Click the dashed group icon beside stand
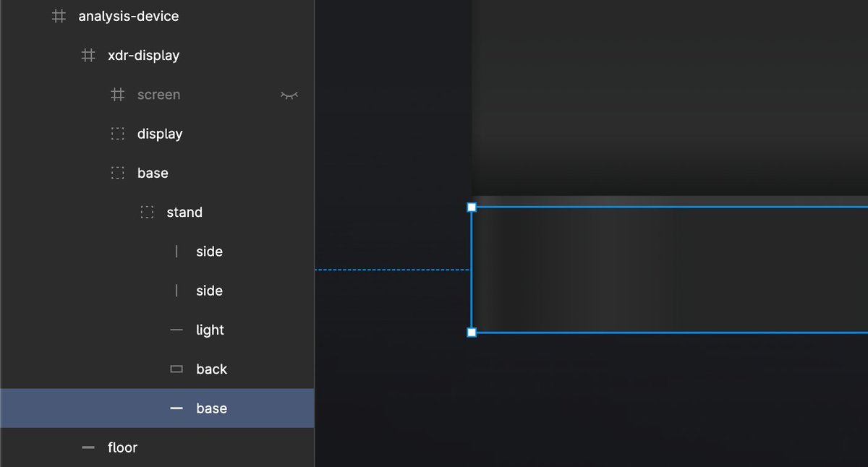 pos(147,212)
